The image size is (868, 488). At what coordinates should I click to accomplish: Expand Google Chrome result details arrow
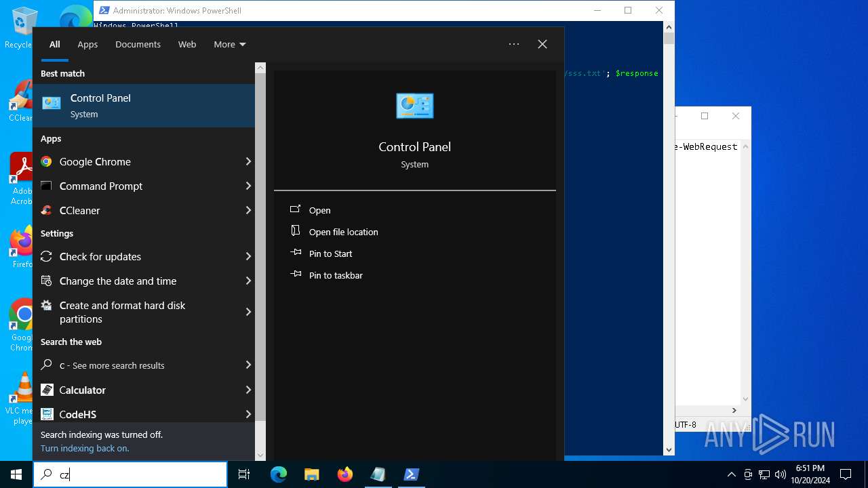pos(248,161)
